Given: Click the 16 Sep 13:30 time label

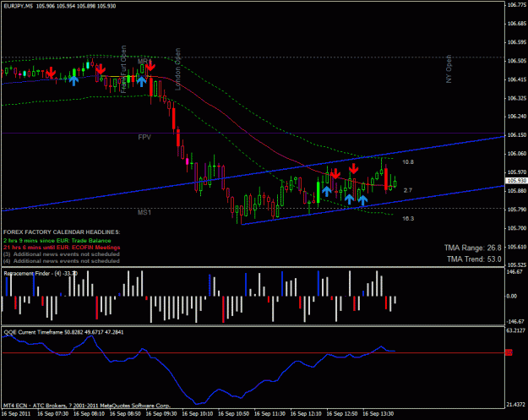Looking at the screenshot, I should click(x=378, y=413).
